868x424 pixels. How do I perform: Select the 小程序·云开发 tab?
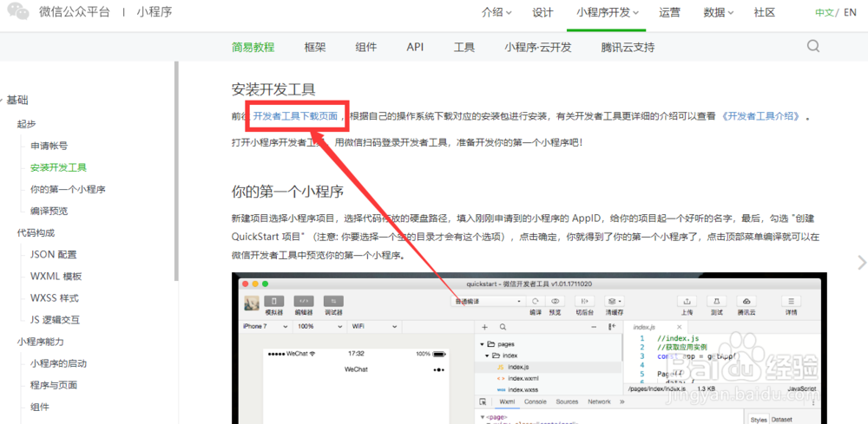click(537, 47)
